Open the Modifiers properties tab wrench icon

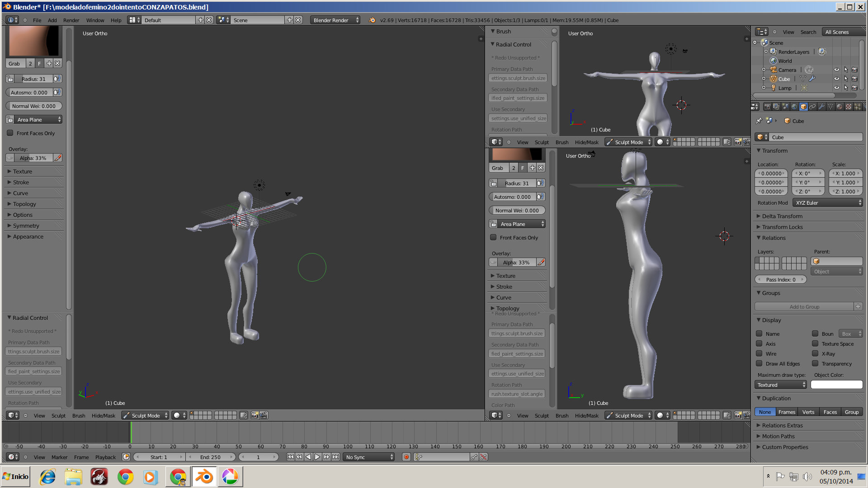pos(821,107)
